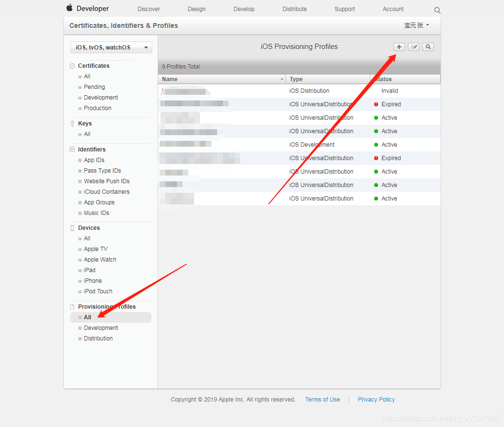This screenshot has height=427, width=504.
Task: Select All under Devices
Action: (x=87, y=239)
